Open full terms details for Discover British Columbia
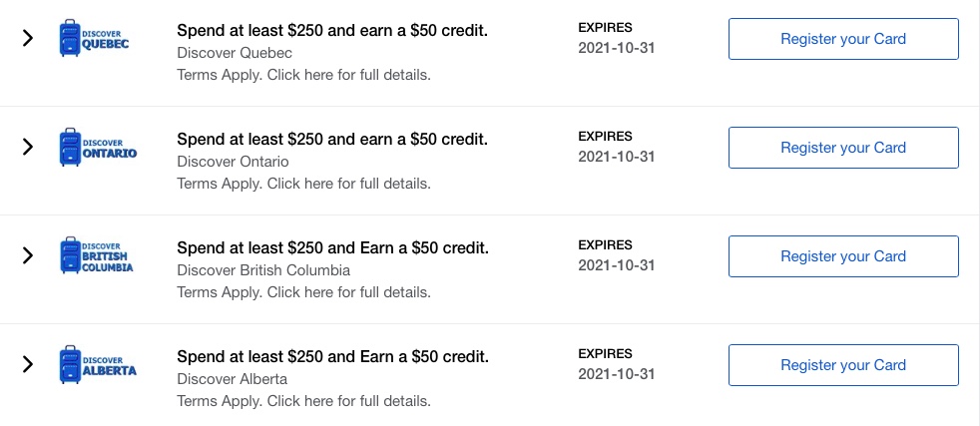Screen dimensions: 980x426 pos(303,292)
